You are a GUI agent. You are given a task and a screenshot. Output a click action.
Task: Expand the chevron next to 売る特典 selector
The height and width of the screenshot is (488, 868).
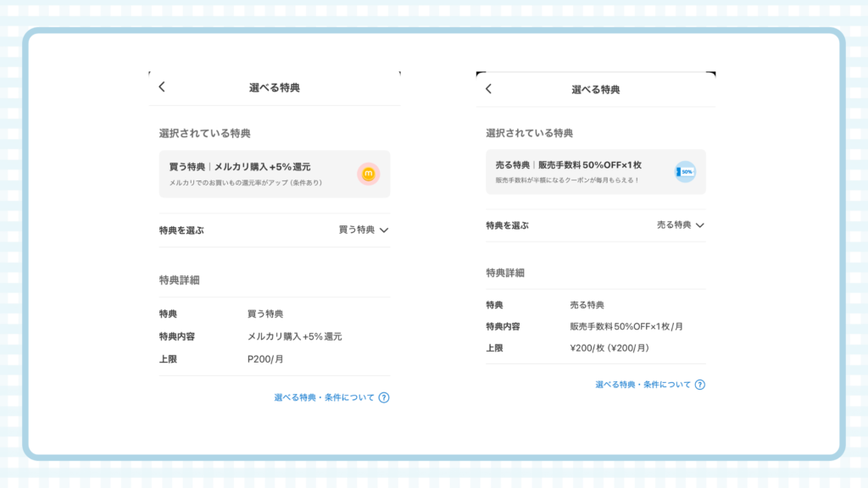point(700,225)
